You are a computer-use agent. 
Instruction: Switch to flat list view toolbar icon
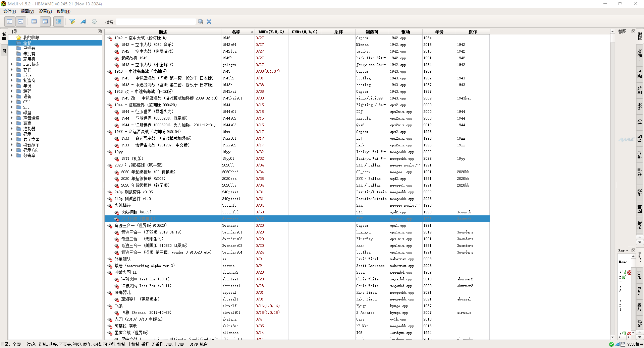pyautogui.click(x=34, y=21)
